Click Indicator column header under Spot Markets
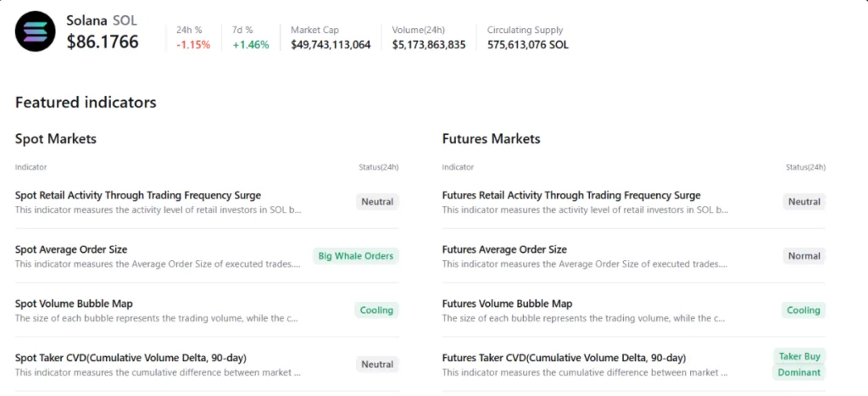This screenshot has height=396, width=868. pyautogui.click(x=31, y=167)
